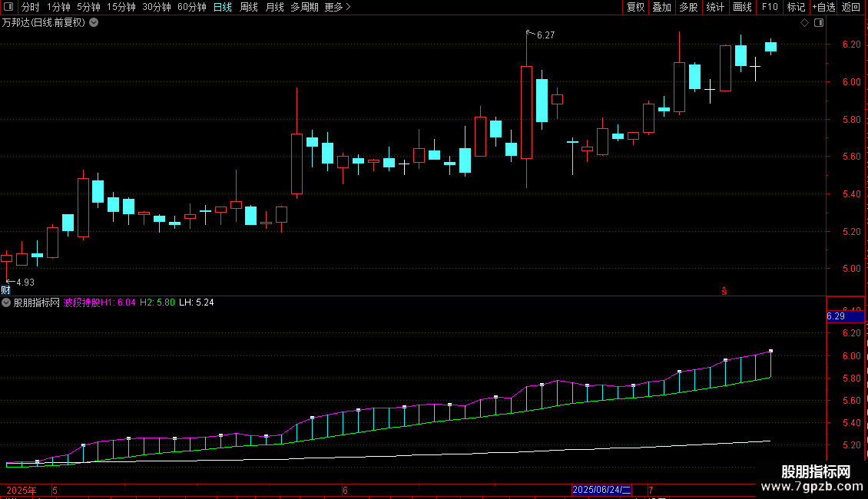
Task: Expand dropdown next to 万邦达 title
Action: click(94, 23)
